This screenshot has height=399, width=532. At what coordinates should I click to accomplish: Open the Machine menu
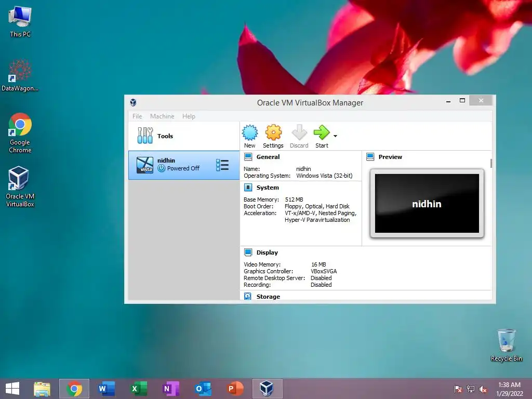click(162, 116)
